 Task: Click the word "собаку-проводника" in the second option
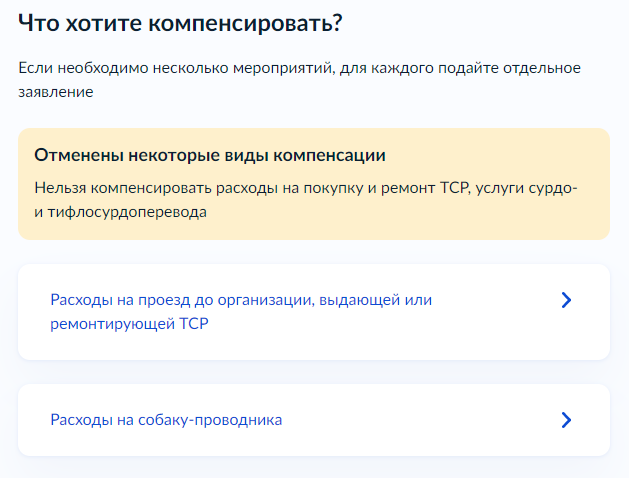coord(210,420)
